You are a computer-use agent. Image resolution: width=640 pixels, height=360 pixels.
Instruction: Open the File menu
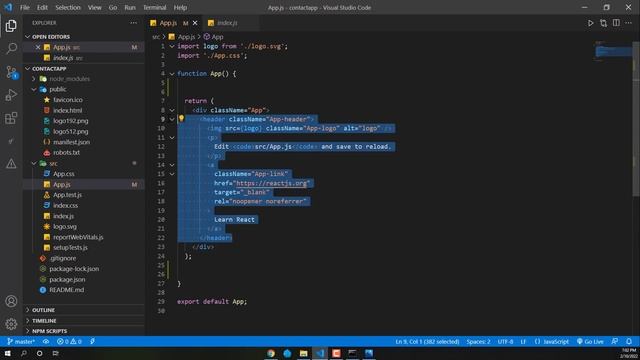pyautogui.click(x=25, y=7)
